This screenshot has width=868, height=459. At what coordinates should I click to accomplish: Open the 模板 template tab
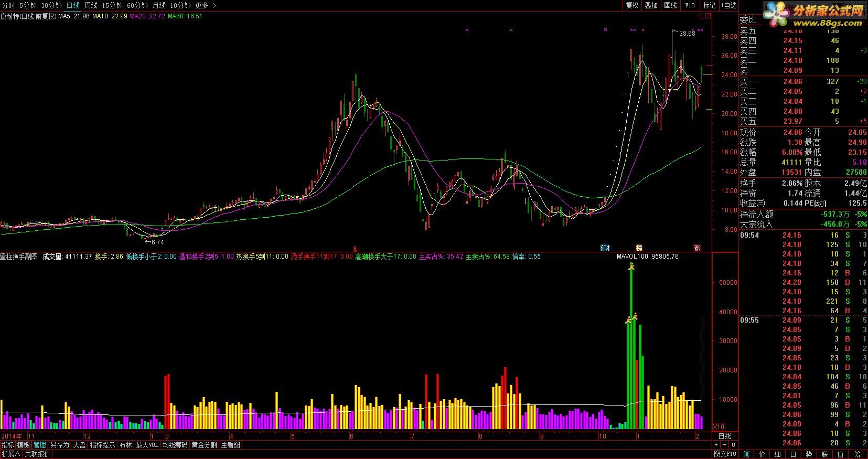click(x=24, y=445)
